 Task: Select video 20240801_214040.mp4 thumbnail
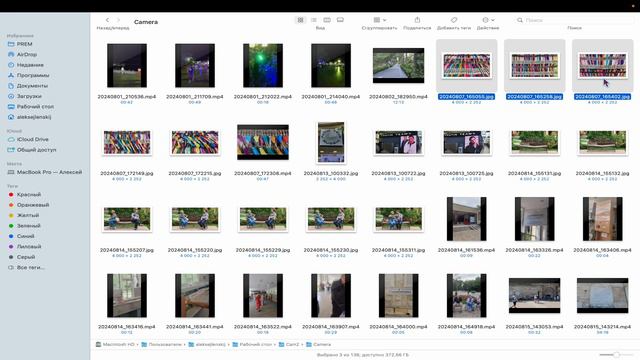[331, 65]
